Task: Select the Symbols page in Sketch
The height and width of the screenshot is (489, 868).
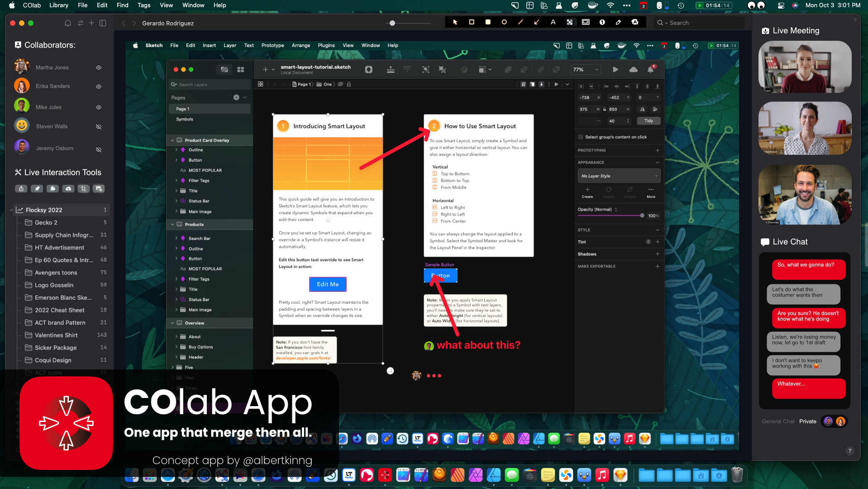Action: point(185,119)
